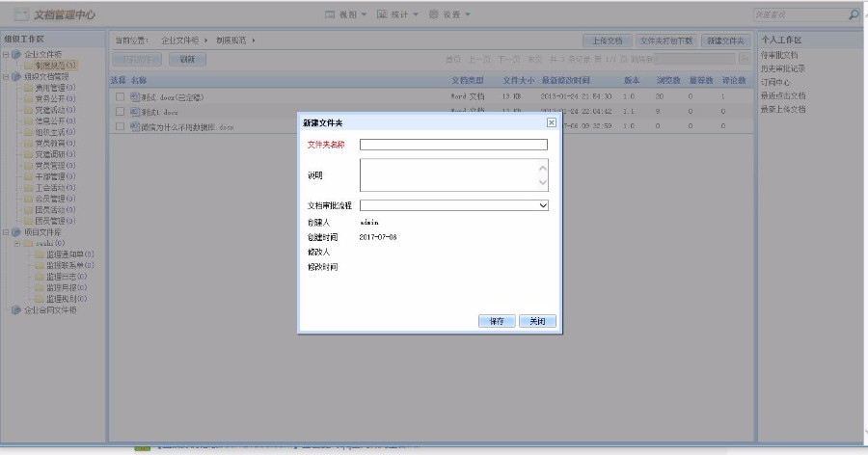Viewport: 868px width, 455px height.
Task: Collapse the 组织文档管理 tree node
Action: [x=6, y=76]
